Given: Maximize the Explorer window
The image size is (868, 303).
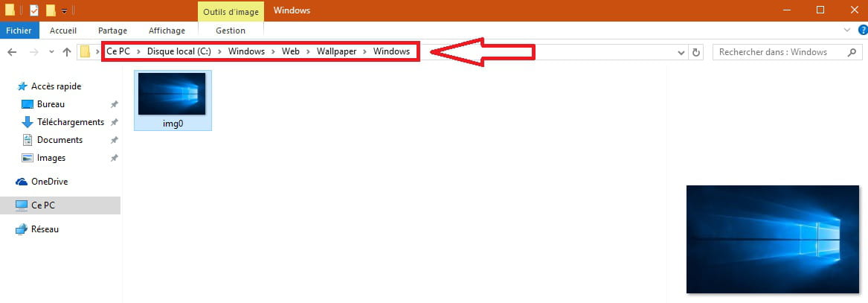Looking at the screenshot, I should (x=820, y=10).
